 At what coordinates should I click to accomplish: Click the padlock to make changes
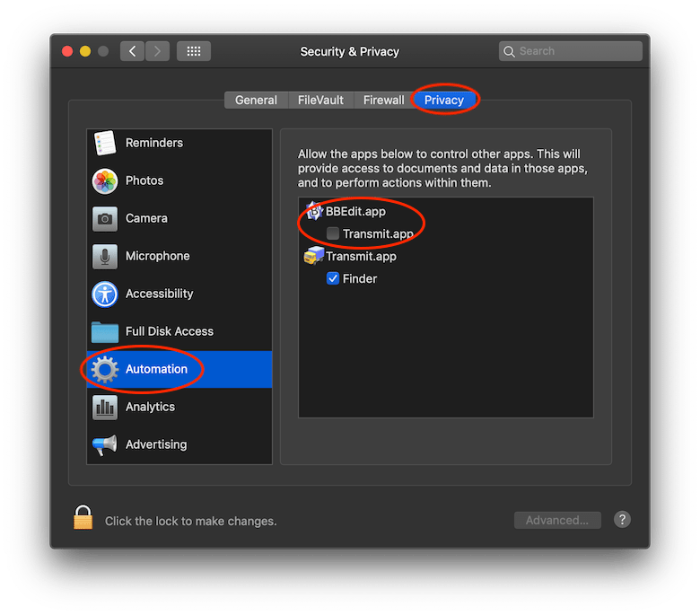tap(83, 518)
